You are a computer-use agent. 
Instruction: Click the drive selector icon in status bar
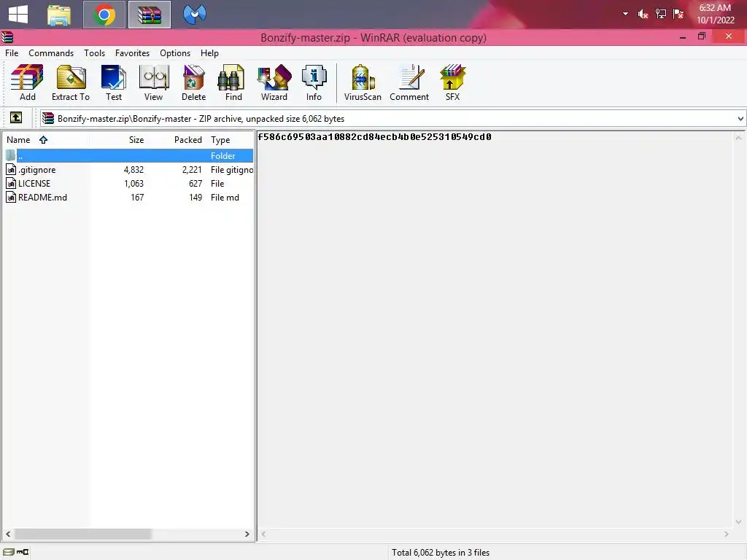click(x=9, y=552)
